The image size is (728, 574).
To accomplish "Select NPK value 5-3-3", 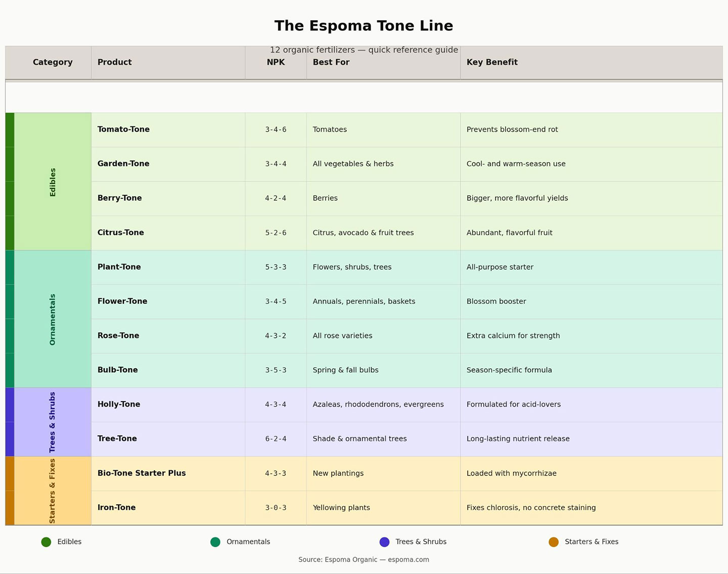I will pos(276,267).
